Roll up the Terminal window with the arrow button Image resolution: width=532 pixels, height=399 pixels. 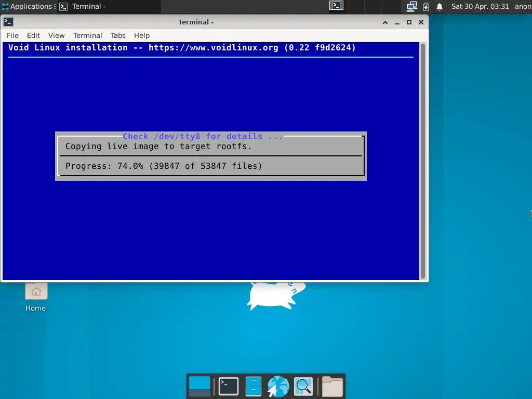coord(385,22)
